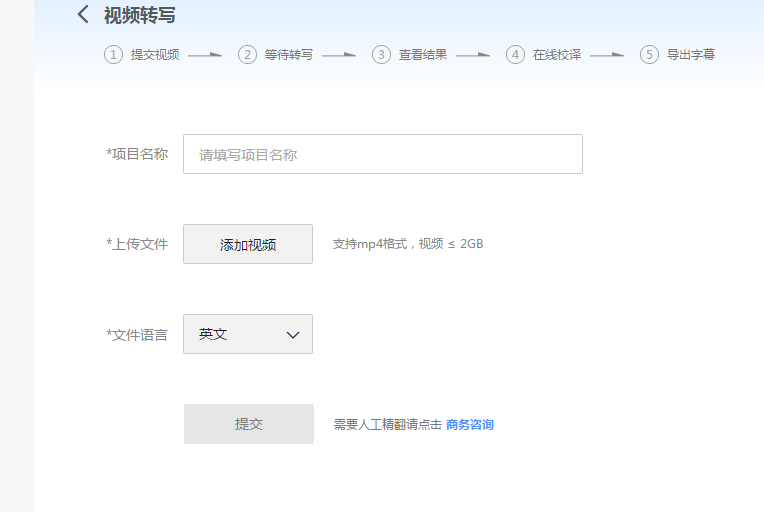
Task: Click the *项目名称 label
Action: 137,154
